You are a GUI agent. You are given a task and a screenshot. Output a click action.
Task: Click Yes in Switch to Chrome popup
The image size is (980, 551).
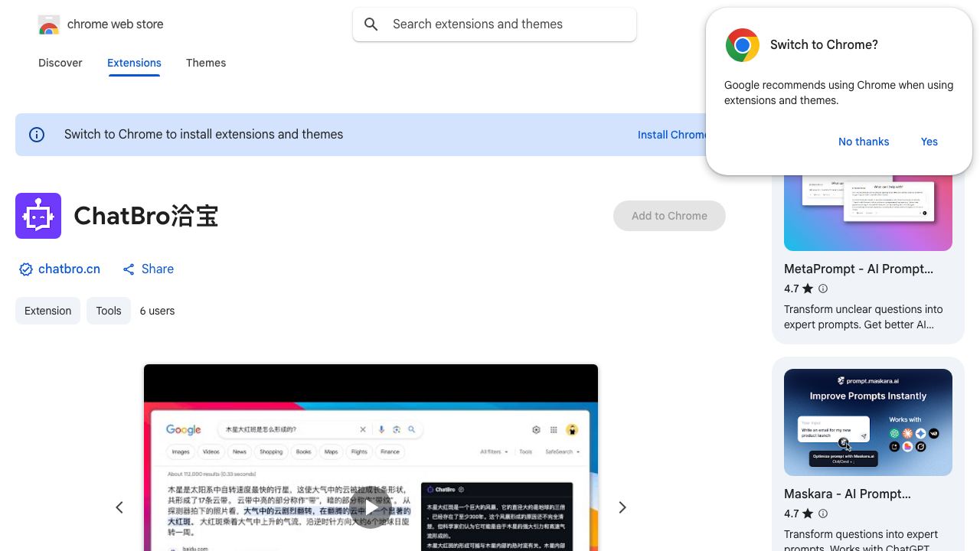tap(929, 142)
